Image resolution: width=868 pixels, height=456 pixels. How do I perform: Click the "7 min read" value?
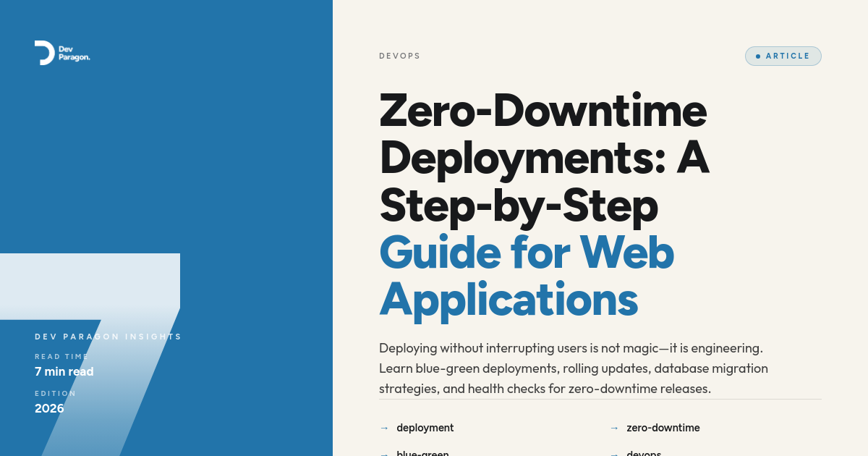pyautogui.click(x=64, y=371)
